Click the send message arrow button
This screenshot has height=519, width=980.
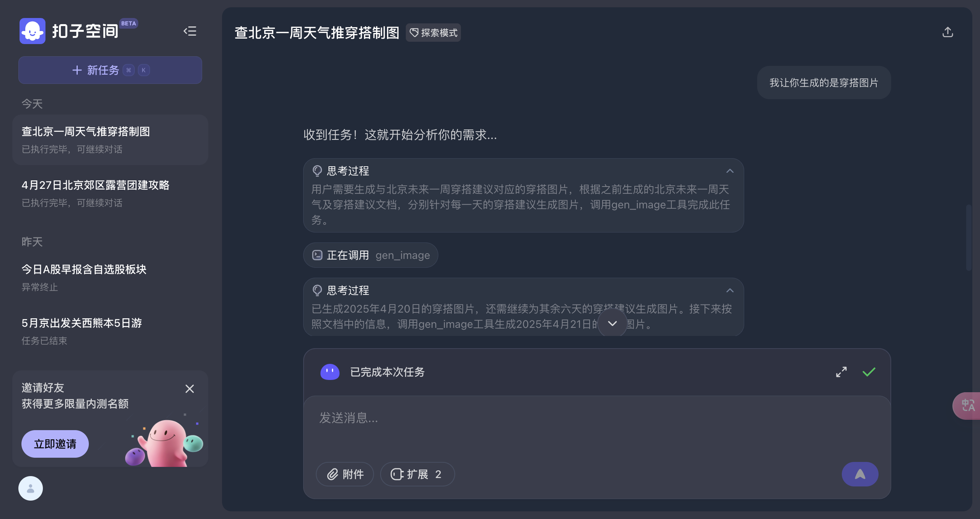pos(860,474)
